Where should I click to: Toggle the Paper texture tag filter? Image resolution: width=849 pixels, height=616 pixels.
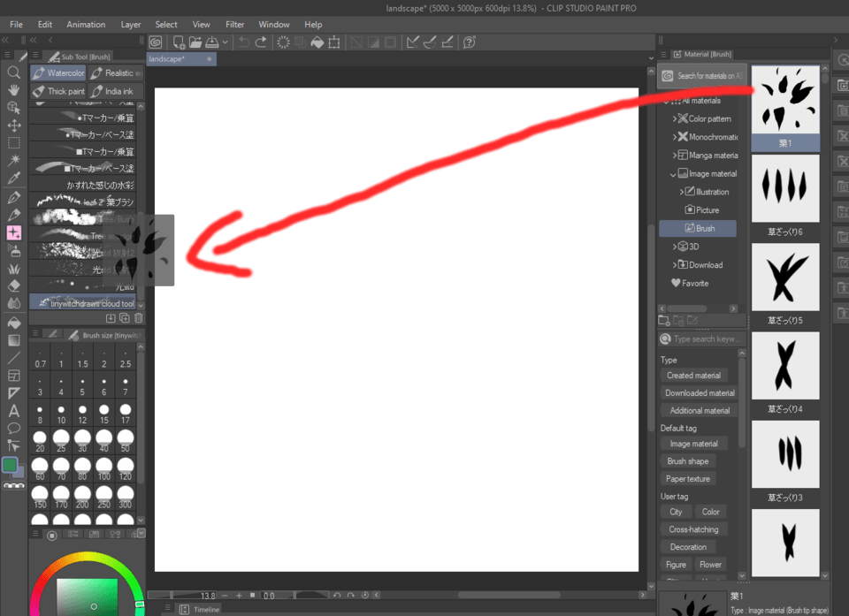click(688, 478)
